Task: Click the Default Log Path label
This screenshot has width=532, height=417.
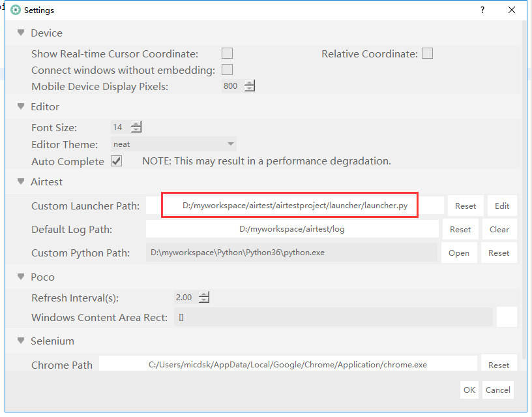Action: pos(72,229)
